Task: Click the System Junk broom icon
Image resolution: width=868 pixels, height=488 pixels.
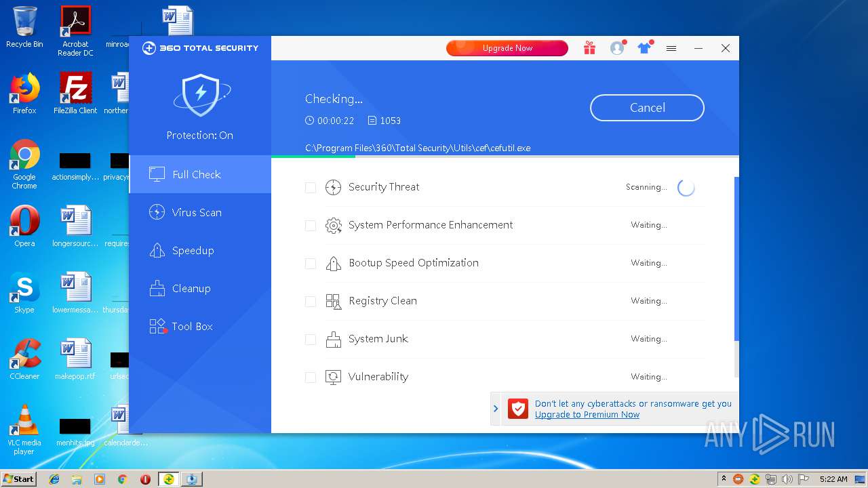Action: click(333, 340)
